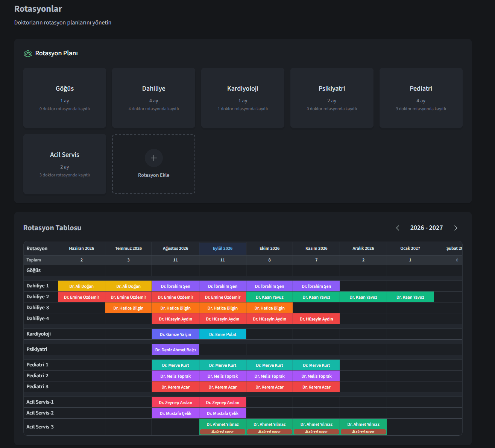
Task: Click the people icon beside Rotasyon Planı
Action: point(28,53)
